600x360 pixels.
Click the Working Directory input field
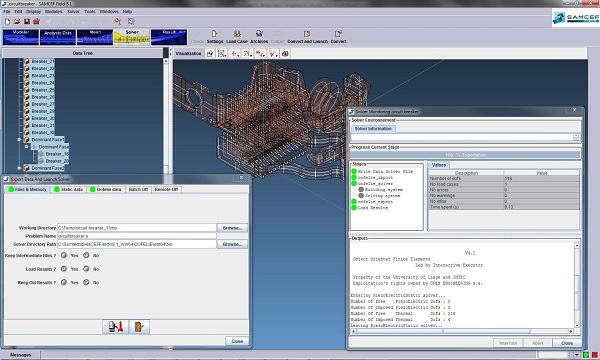click(137, 228)
